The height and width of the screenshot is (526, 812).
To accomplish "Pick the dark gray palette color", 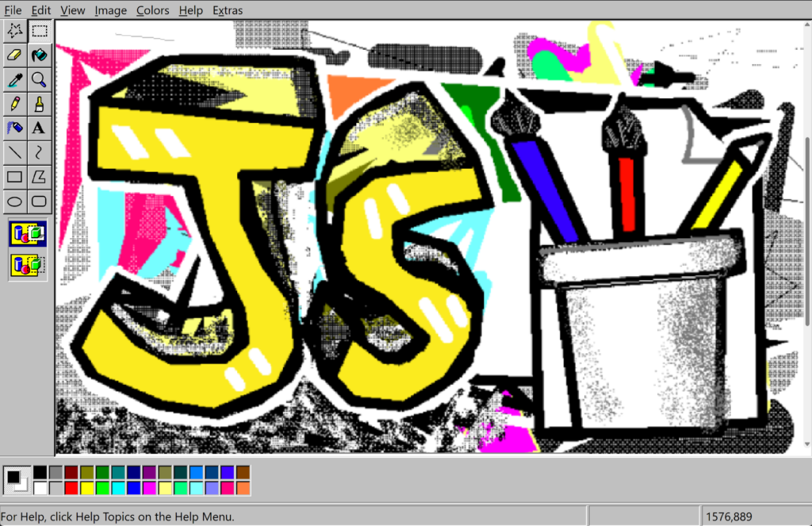I will click(x=56, y=472).
